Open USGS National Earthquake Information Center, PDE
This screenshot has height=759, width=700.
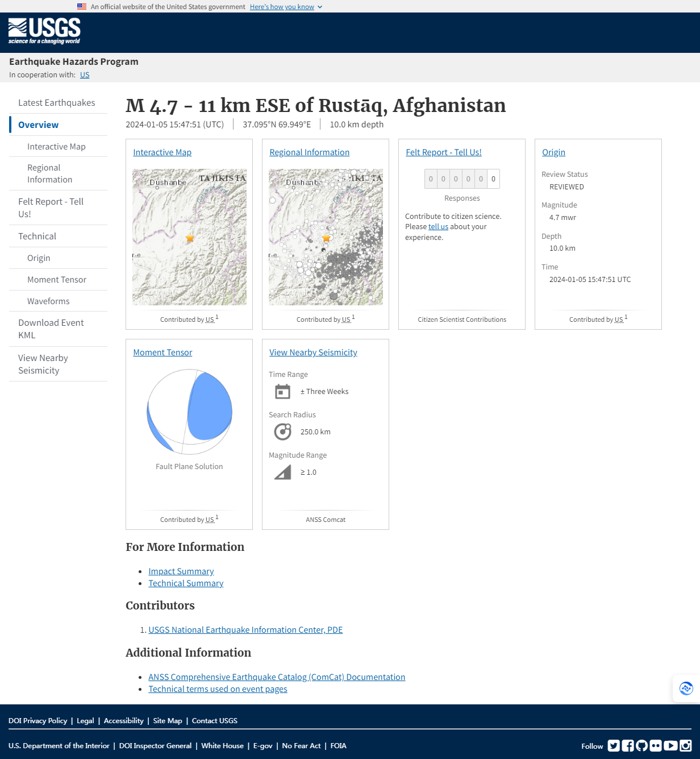(245, 630)
